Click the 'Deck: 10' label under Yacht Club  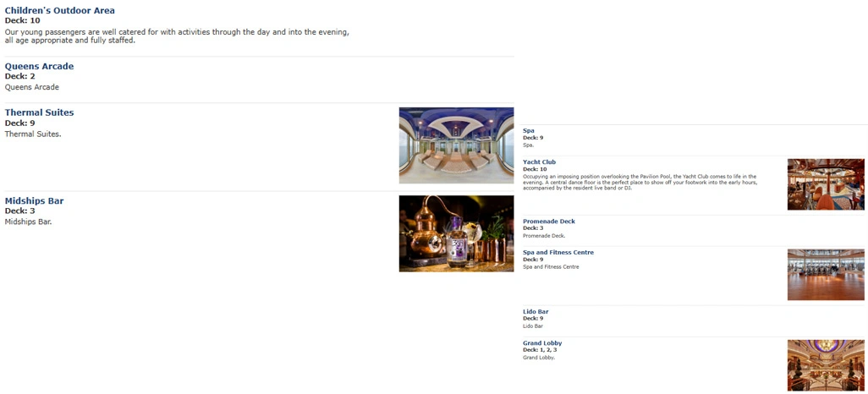coord(535,169)
